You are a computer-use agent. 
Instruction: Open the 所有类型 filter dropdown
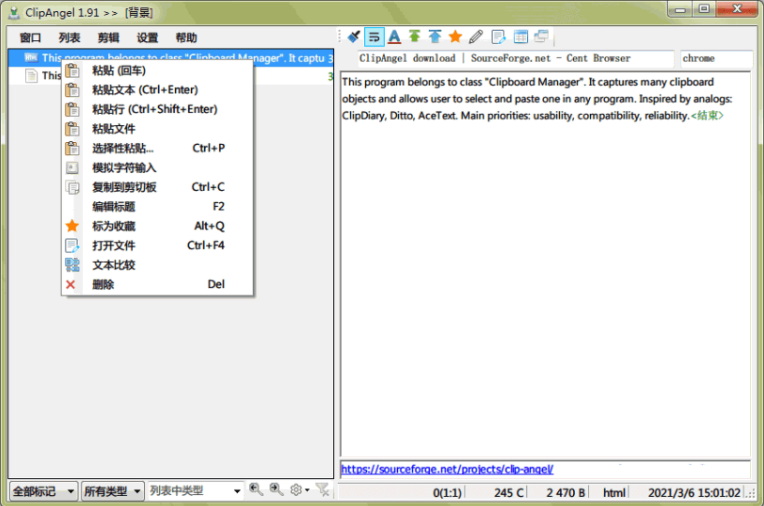112,491
